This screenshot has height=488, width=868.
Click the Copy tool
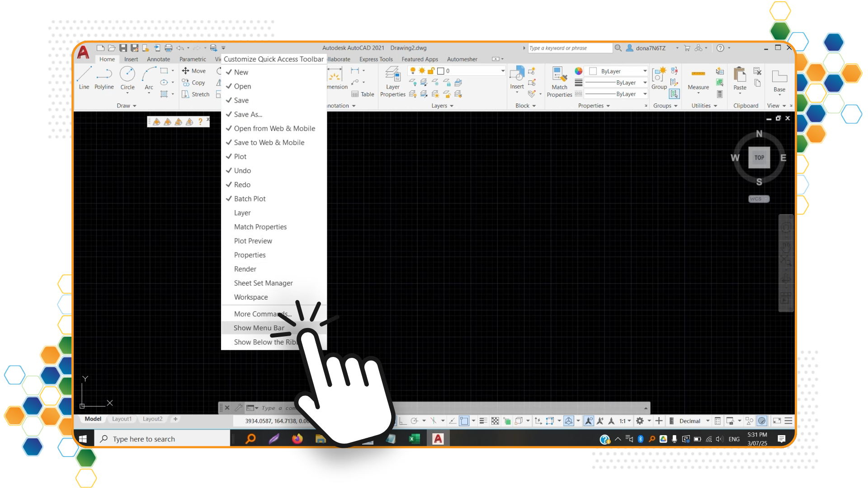pos(193,83)
